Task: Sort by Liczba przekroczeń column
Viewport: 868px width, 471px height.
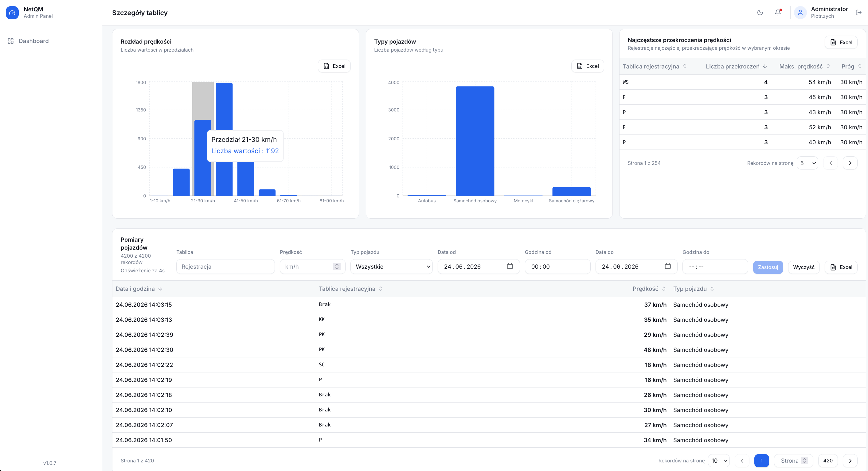Action: (x=736, y=66)
